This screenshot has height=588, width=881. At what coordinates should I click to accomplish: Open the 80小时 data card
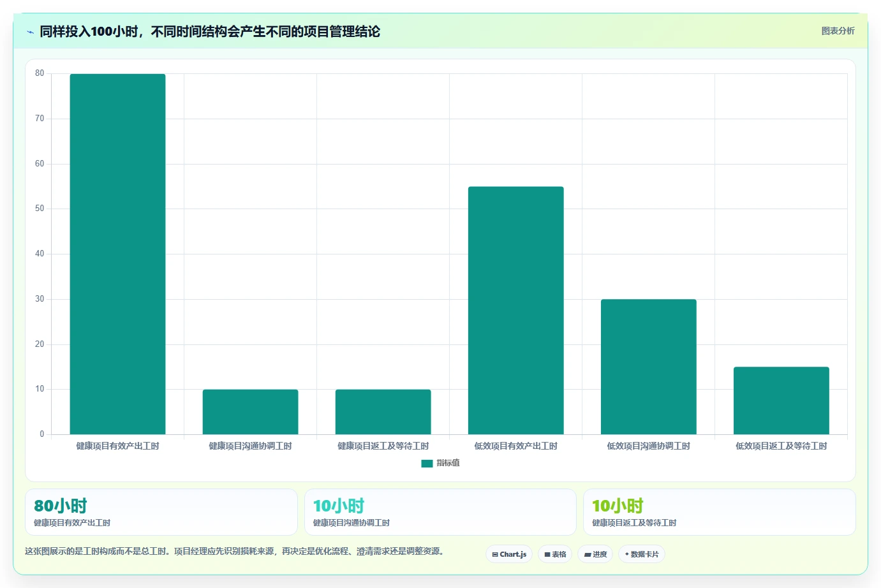point(161,512)
